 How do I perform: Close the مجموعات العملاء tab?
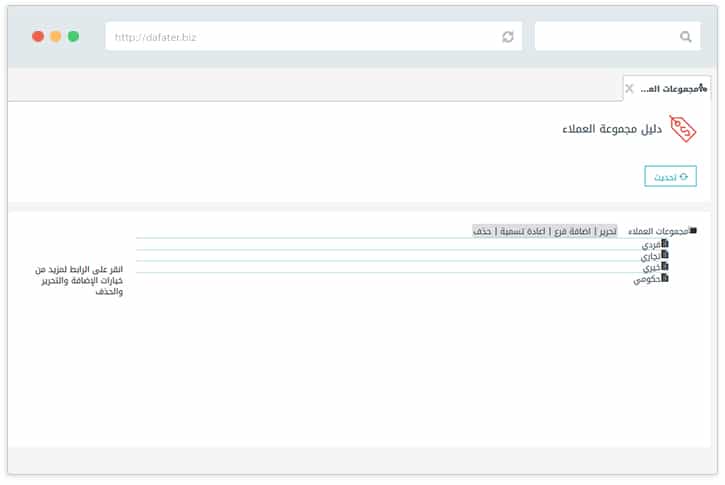coord(629,89)
